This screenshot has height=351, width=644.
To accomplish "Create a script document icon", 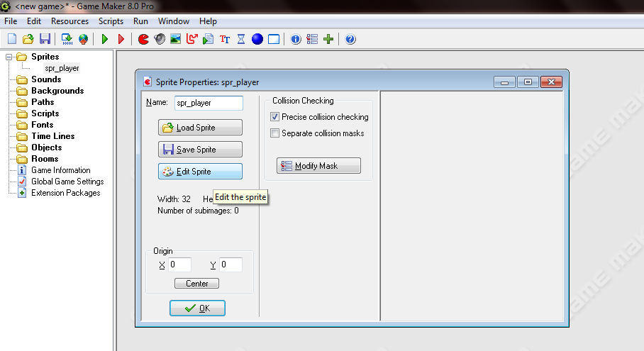I will tap(209, 39).
